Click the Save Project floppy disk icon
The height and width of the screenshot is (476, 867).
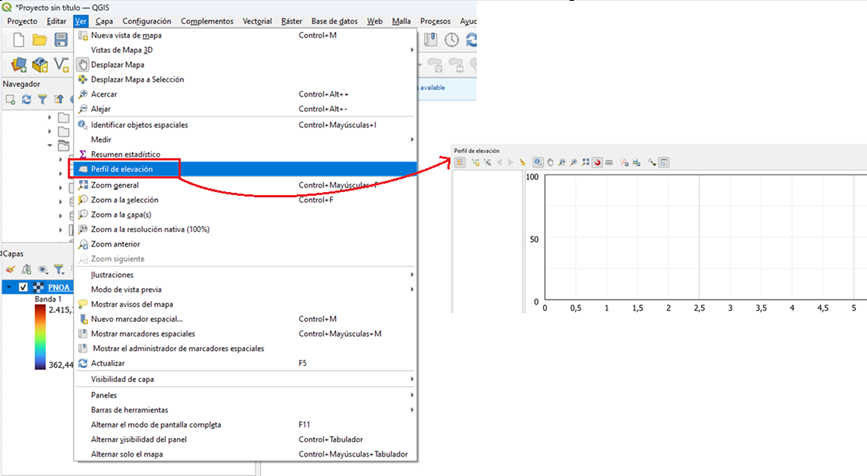click(x=61, y=40)
